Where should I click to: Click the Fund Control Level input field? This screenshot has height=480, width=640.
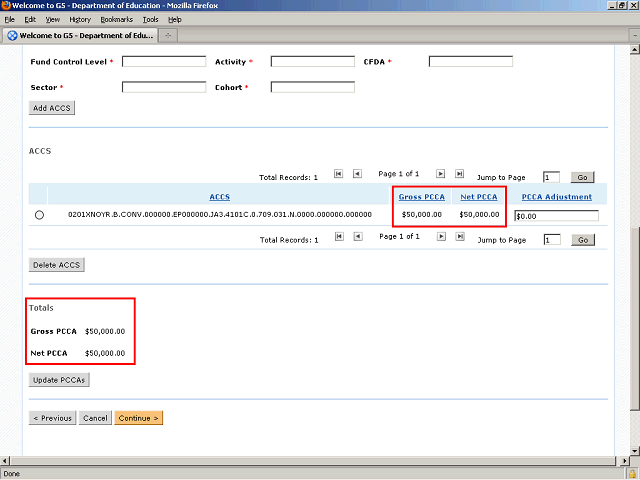point(164,62)
